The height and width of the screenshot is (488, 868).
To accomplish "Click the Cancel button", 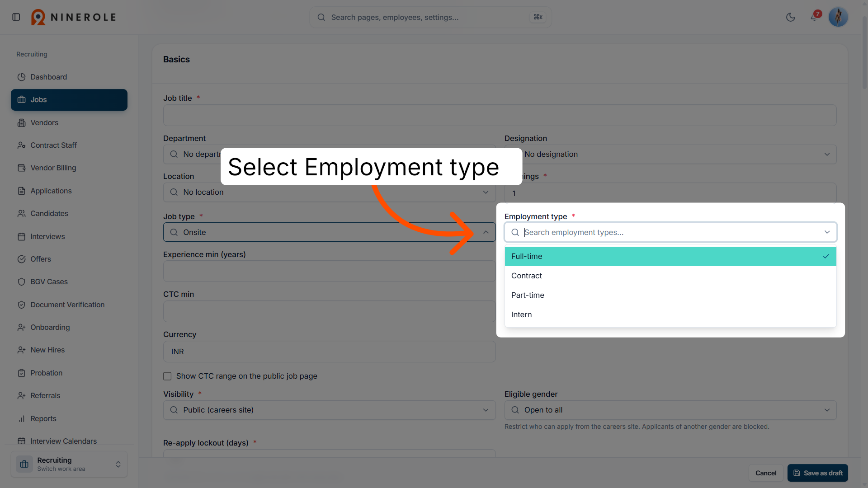I will (766, 473).
